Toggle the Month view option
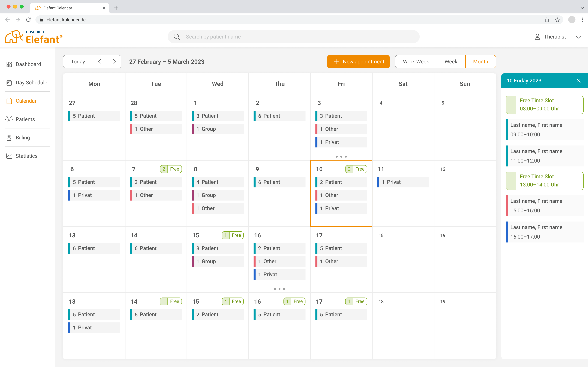588x367 pixels. (x=480, y=61)
